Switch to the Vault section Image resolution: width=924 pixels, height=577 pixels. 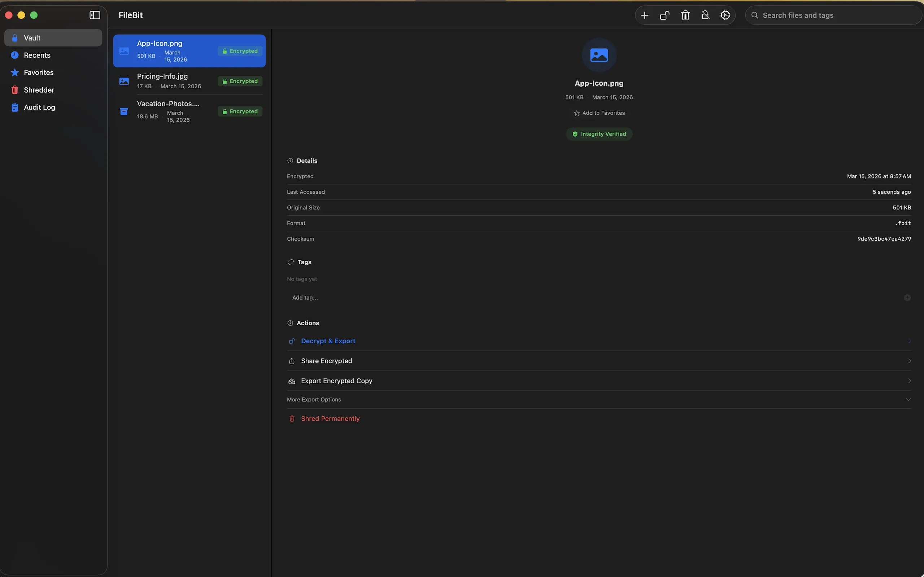(32, 38)
